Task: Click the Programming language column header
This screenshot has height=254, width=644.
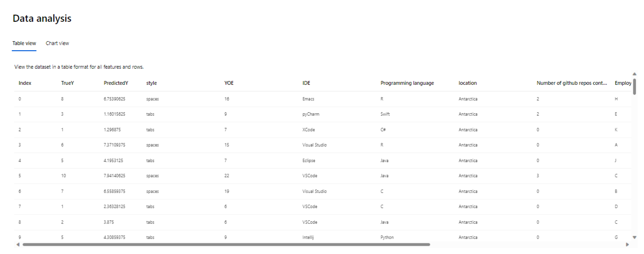Action: tap(407, 83)
